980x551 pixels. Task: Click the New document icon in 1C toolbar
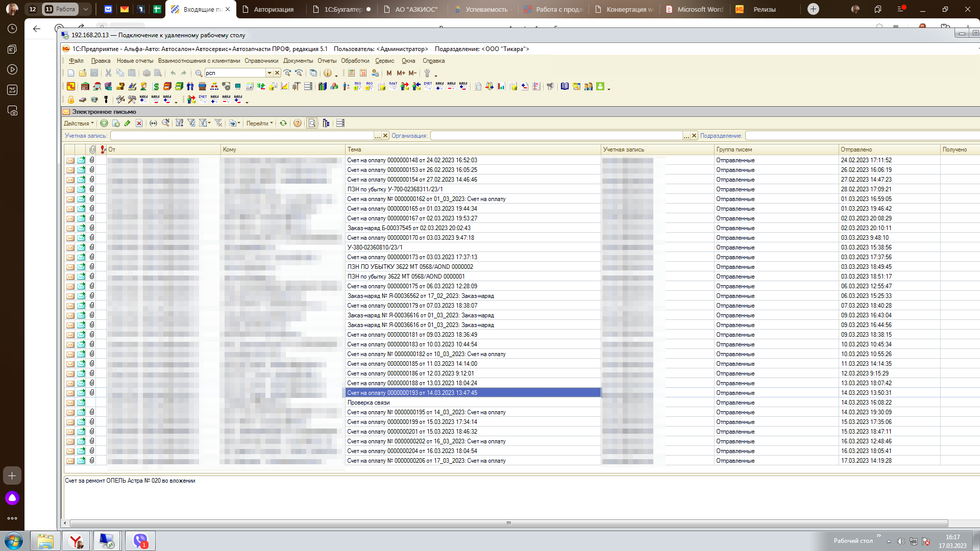click(x=71, y=73)
